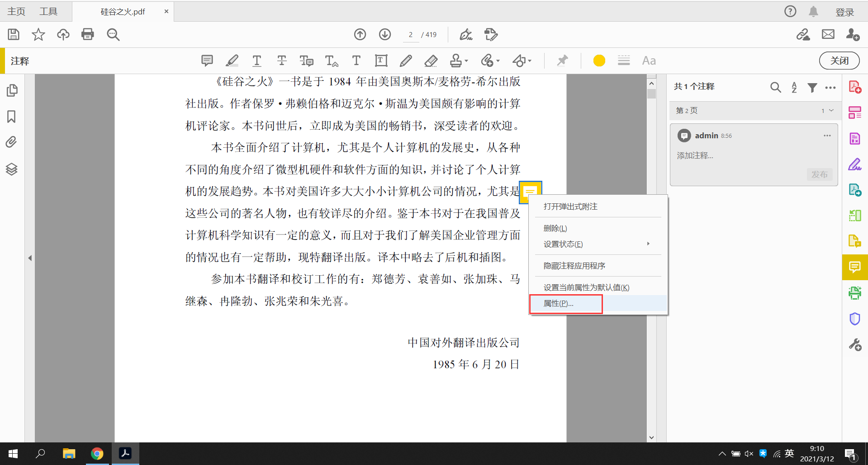Select the strikethrough text tool
Viewport: 868px width, 465px height.
click(282, 61)
